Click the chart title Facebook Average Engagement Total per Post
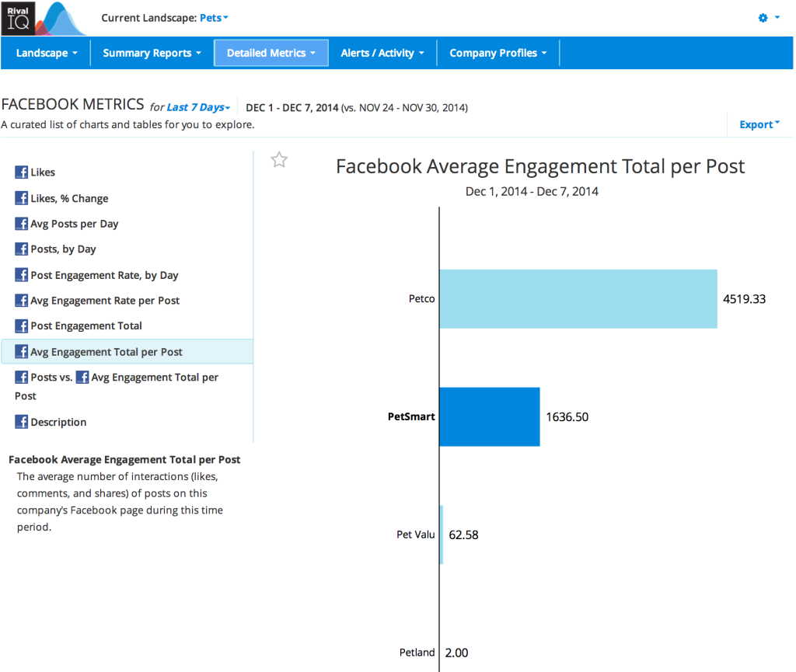Image resolution: width=796 pixels, height=672 pixels. tap(540, 166)
